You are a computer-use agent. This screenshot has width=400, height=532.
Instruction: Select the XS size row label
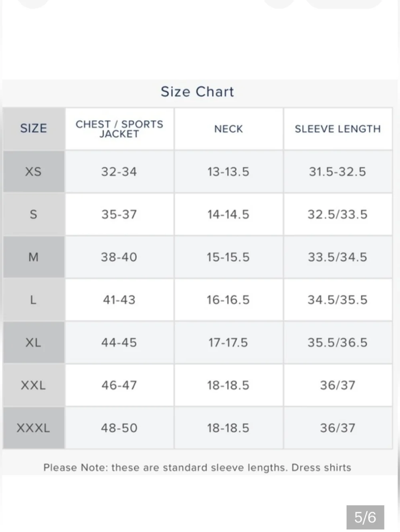(34, 172)
